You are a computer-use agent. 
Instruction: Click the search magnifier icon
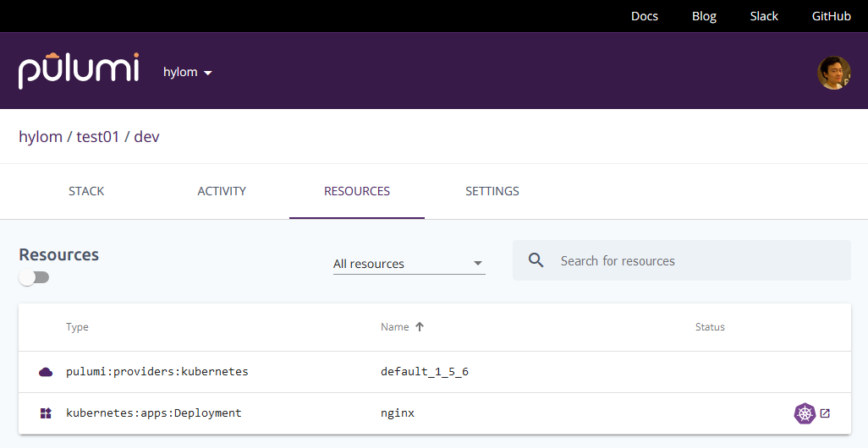coord(536,260)
